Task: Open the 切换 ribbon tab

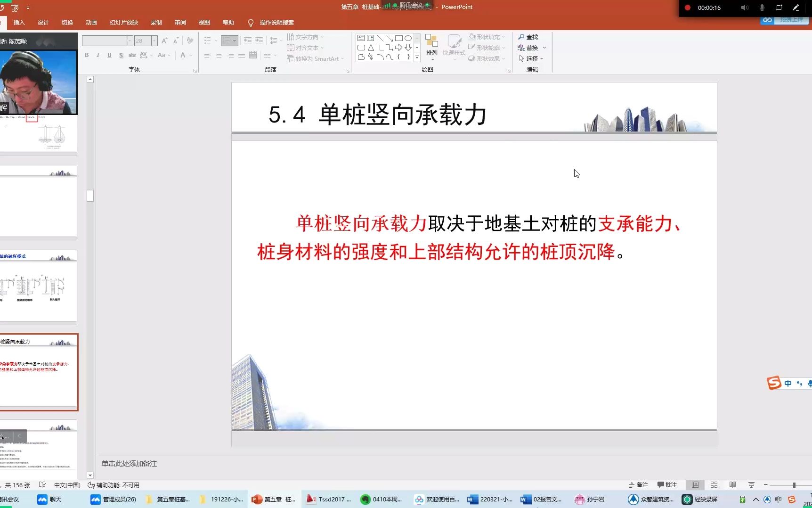Action: [67, 23]
